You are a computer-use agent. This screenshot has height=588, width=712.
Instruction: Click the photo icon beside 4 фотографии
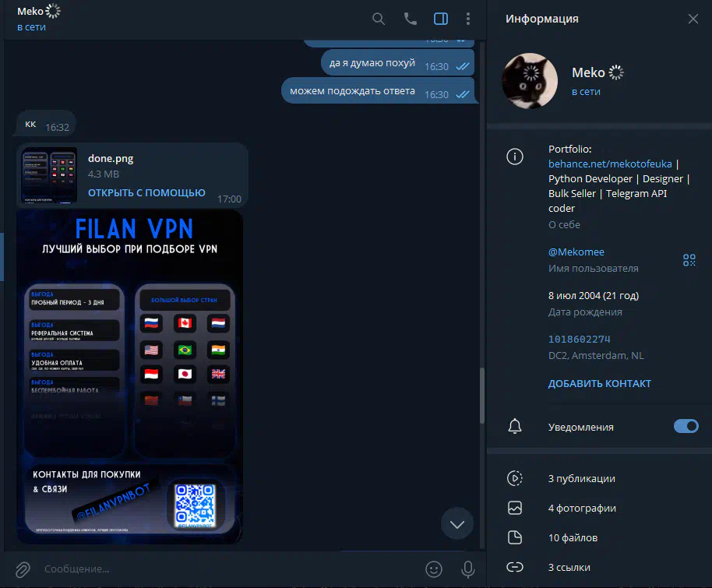click(514, 508)
